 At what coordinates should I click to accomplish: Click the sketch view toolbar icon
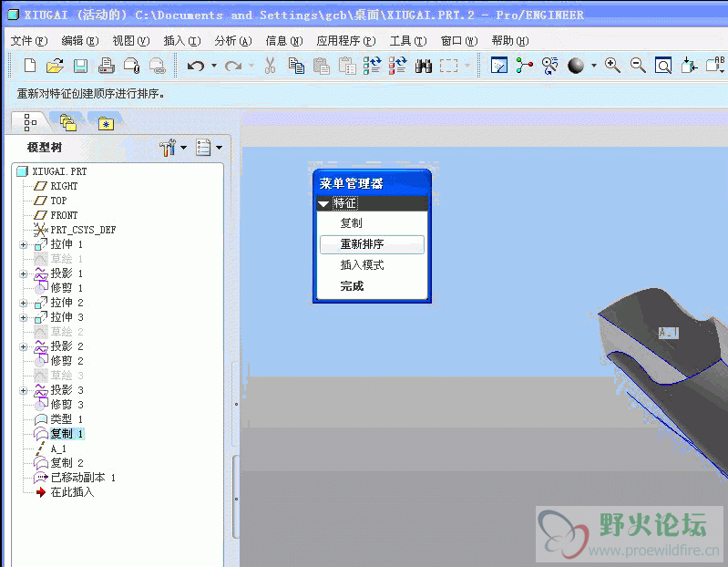[499, 66]
